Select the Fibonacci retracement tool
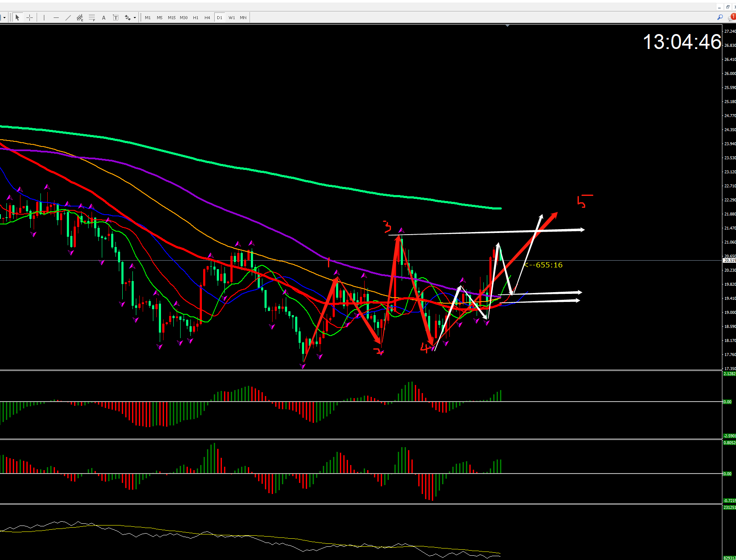 coord(92,17)
